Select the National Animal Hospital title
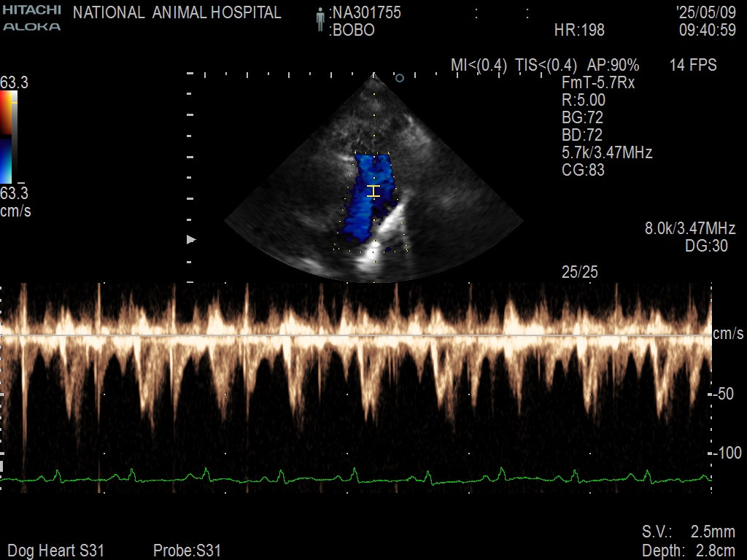The width and height of the screenshot is (747, 560). coord(177,12)
